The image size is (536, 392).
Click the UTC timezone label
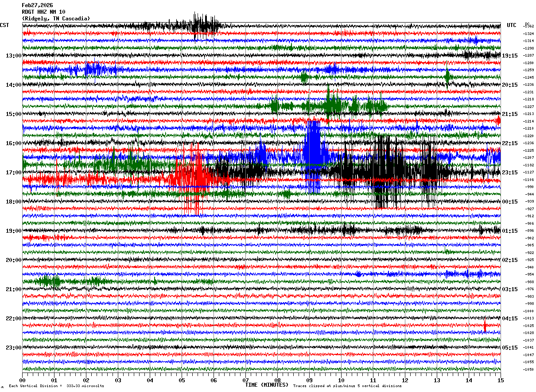click(512, 25)
